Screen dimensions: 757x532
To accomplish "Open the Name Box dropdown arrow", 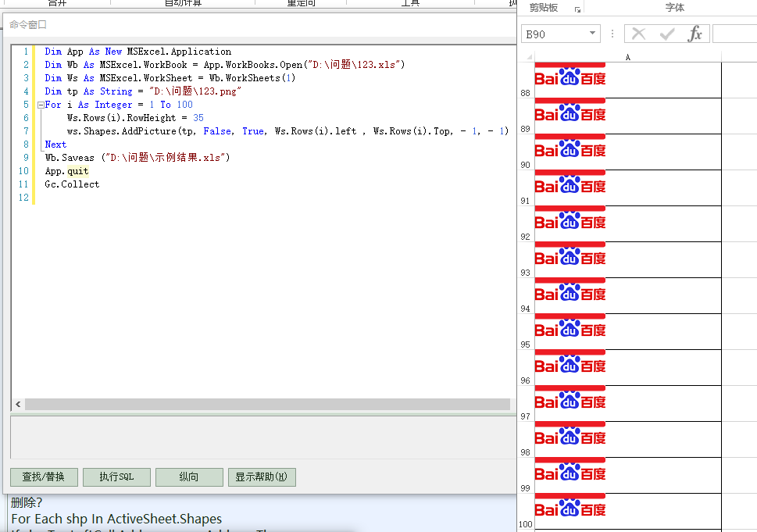I will click(x=592, y=34).
